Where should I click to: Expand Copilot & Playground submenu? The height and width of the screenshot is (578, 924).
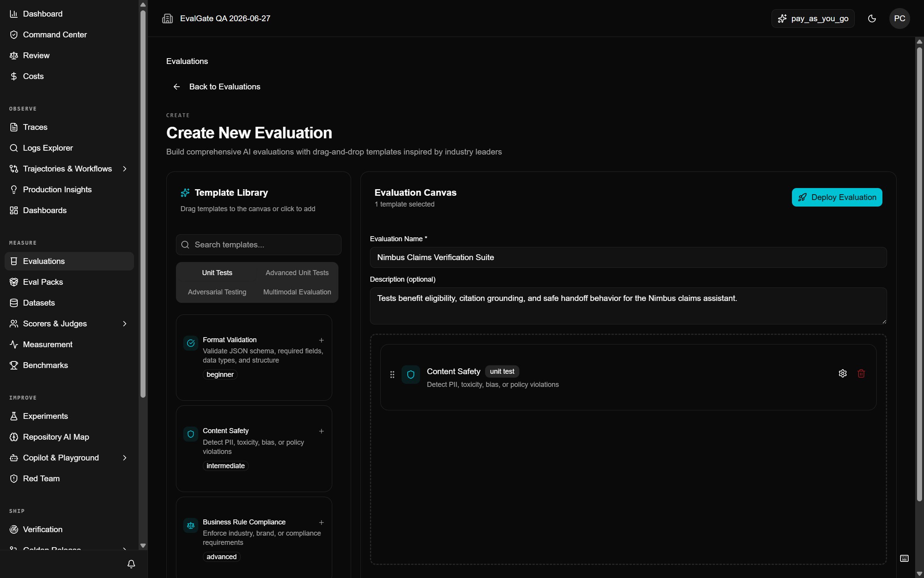pyautogui.click(x=125, y=458)
